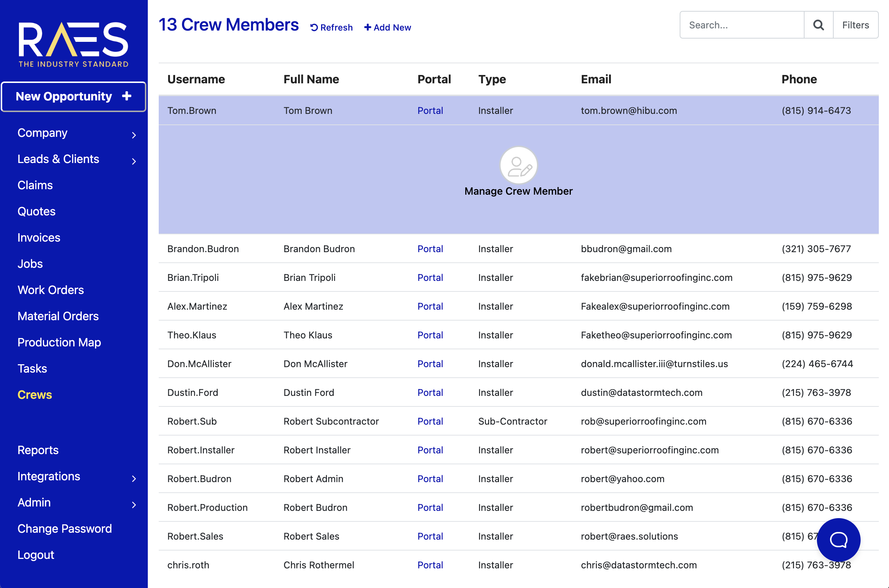Select the Dustin.Ford crew row
The height and width of the screenshot is (588, 889).
pyautogui.click(x=193, y=393)
